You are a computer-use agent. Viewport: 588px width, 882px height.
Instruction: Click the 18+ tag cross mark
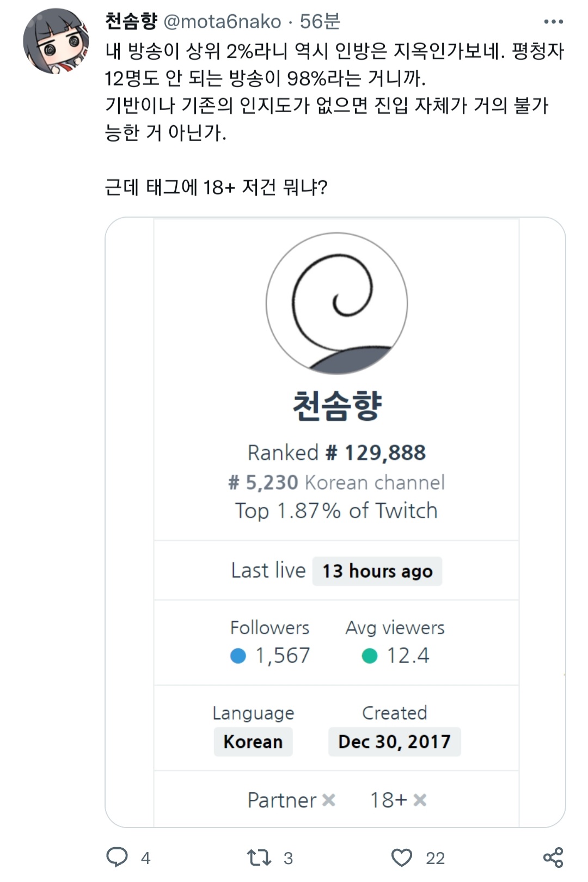click(420, 800)
